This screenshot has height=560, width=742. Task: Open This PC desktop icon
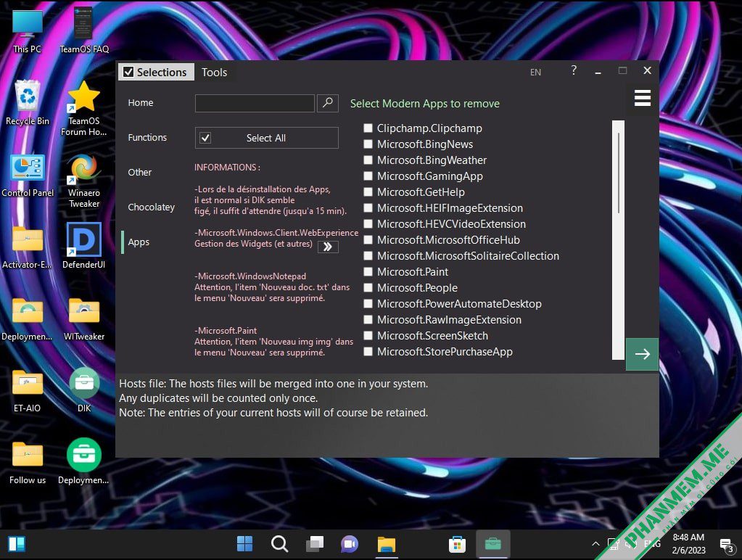tap(27, 30)
